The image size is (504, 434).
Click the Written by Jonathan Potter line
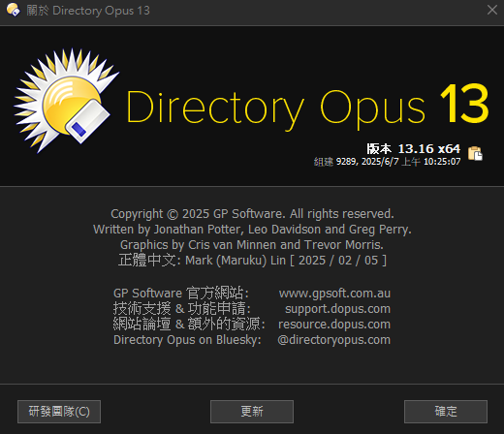[252, 230]
